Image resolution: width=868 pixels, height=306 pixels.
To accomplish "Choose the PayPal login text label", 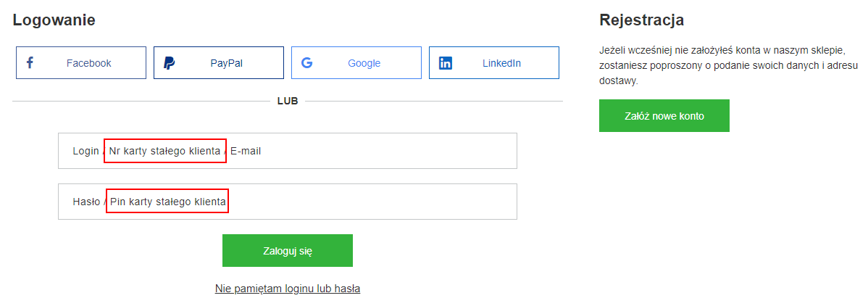I will [x=226, y=63].
